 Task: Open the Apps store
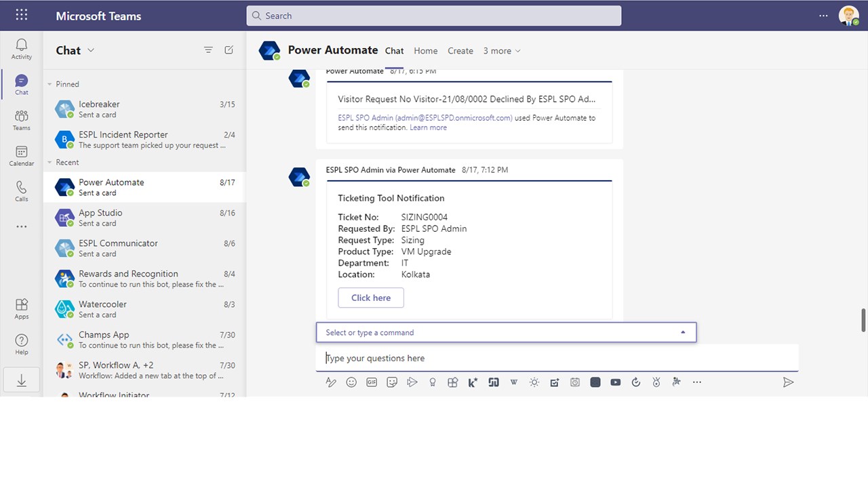tap(22, 308)
